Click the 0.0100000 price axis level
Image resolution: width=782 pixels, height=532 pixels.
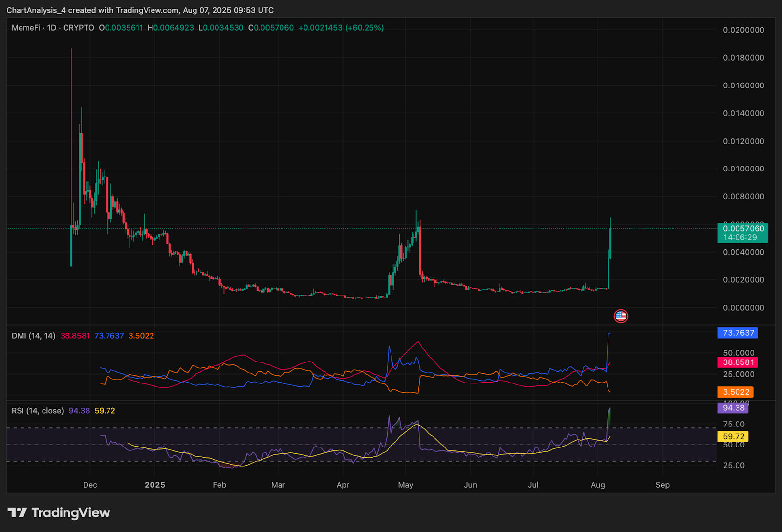(743, 169)
